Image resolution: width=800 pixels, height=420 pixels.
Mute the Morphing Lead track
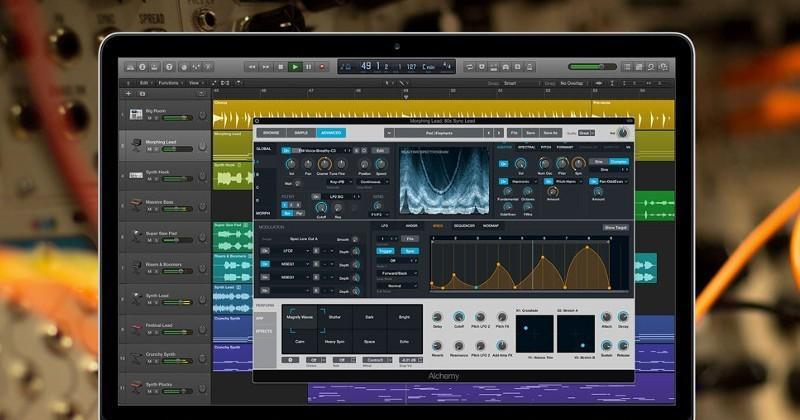click(149, 149)
